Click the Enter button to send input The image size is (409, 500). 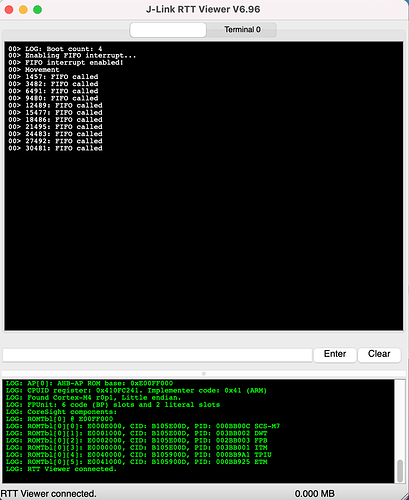tap(335, 354)
